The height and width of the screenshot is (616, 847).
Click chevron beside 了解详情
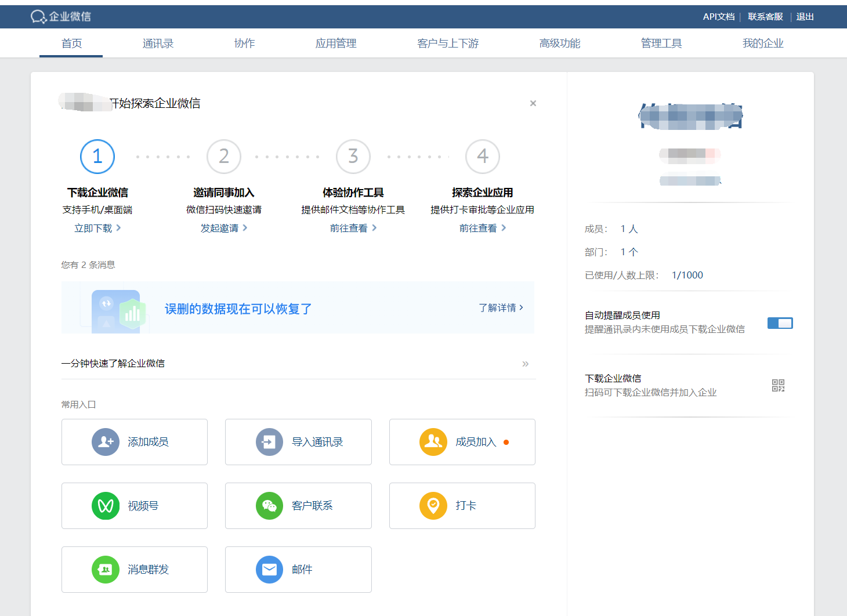521,307
